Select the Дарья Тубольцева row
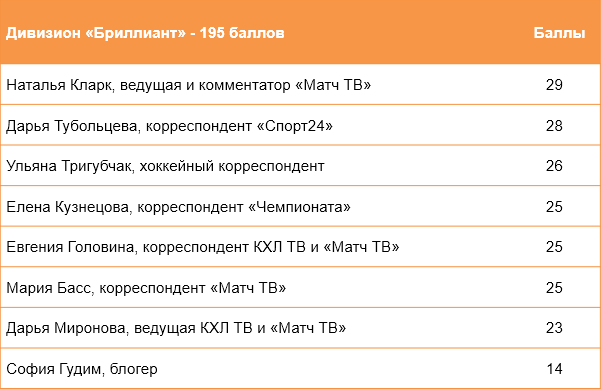601x389 pixels. point(300,125)
